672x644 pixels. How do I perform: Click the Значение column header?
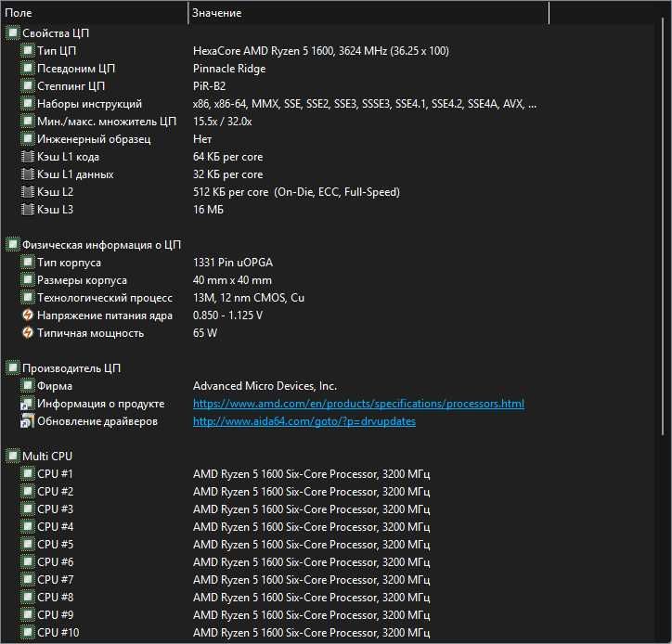click(368, 13)
